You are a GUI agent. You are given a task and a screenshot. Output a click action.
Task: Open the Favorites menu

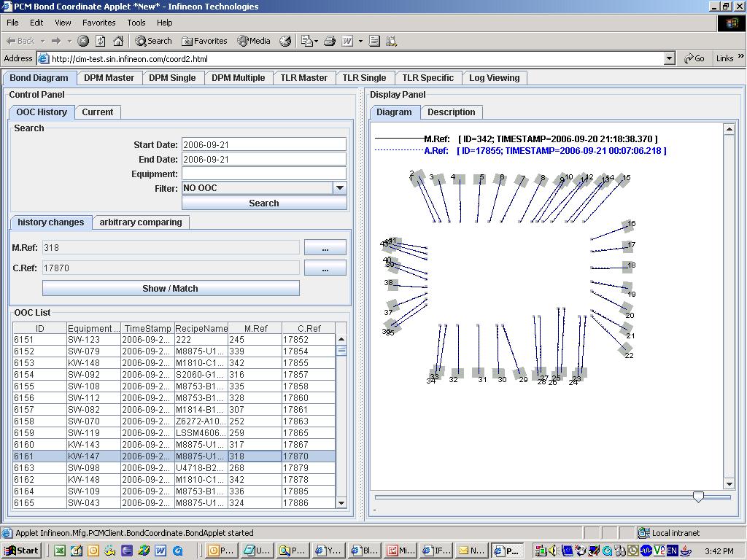click(98, 23)
